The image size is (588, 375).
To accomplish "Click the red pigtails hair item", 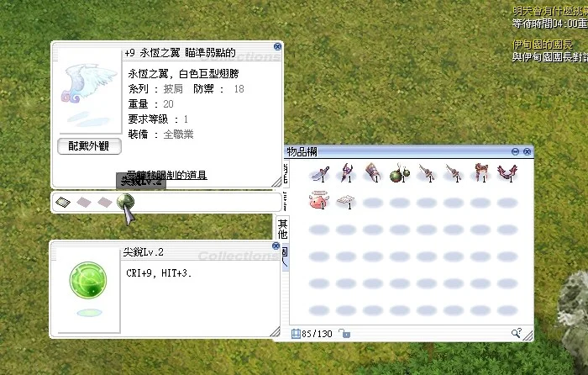I will pos(480,172).
